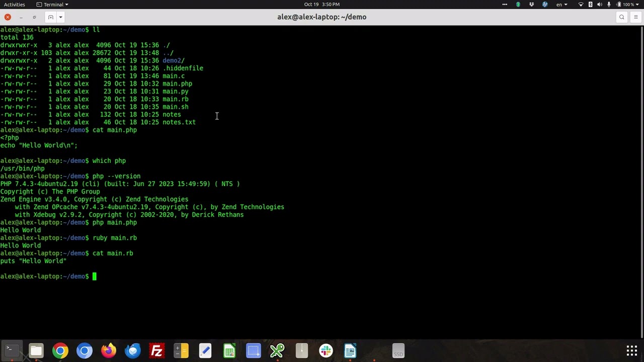
Task: Open the green X-tools app in dock
Action: click(x=278, y=350)
